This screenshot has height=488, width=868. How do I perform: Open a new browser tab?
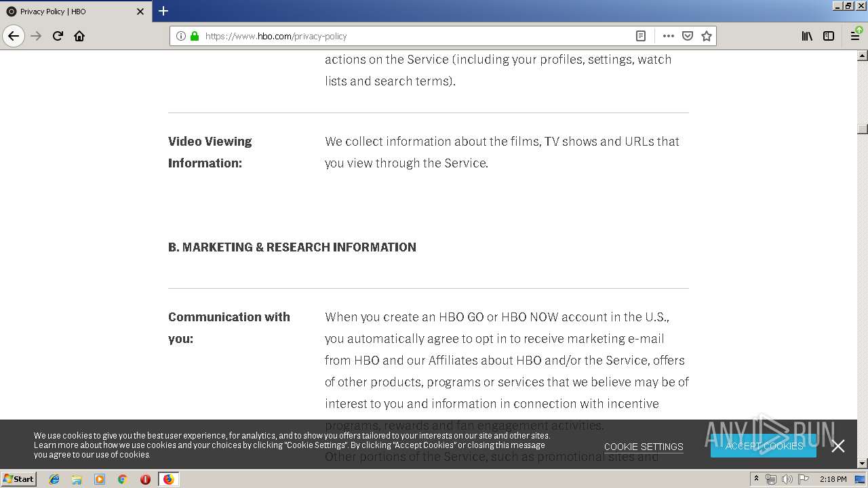click(163, 11)
